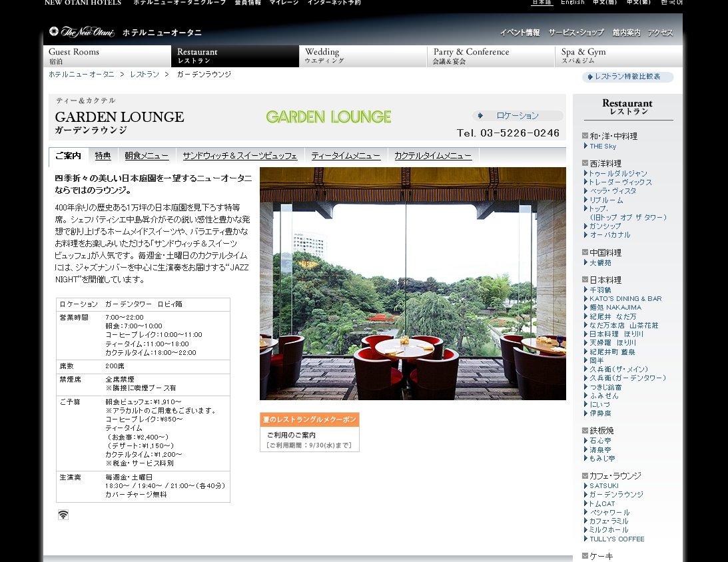
Task: Click telephone number 03-5226-0246
Action: [x=520, y=133]
